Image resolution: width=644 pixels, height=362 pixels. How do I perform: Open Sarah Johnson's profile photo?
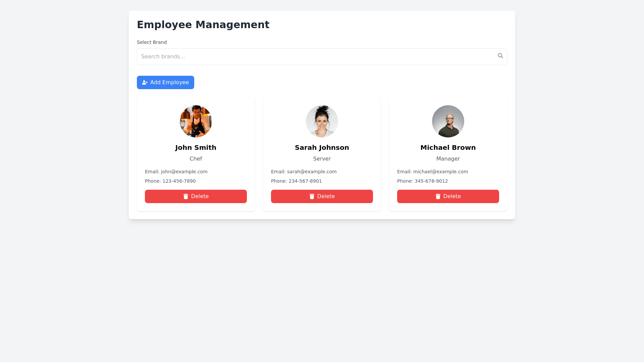point(322,121)
